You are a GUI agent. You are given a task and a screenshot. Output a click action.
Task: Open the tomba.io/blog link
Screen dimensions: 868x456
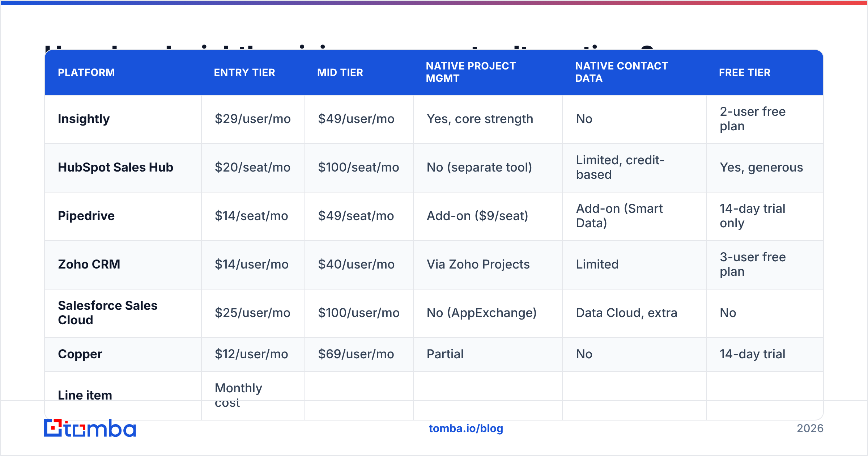coord(466,428)
